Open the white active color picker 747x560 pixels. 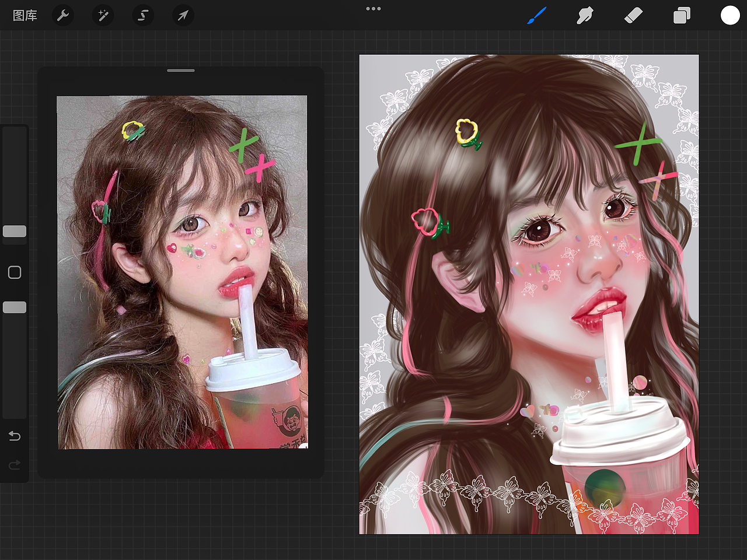[x=730, y=15]
